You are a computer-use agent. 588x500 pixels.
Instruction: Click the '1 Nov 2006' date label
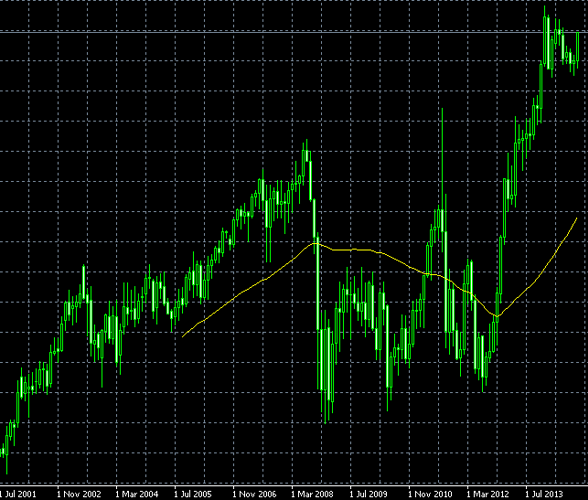pos(254,494)
